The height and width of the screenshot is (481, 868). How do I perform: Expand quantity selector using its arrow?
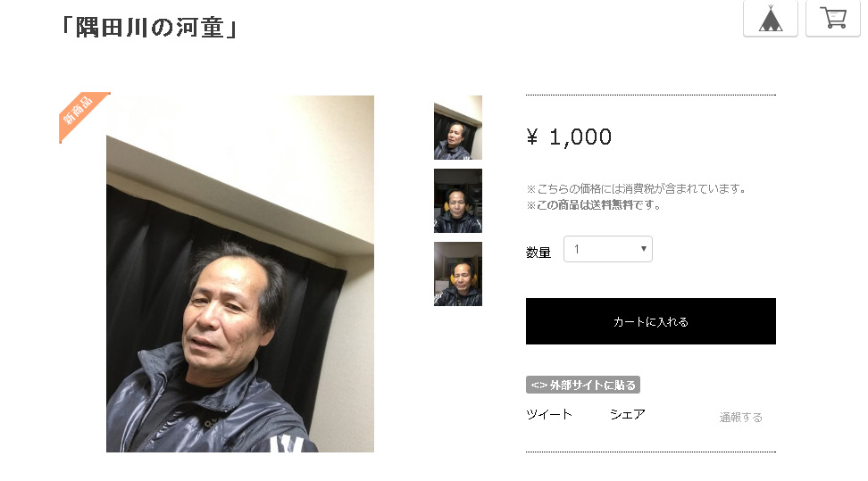(x=643, y=249)
